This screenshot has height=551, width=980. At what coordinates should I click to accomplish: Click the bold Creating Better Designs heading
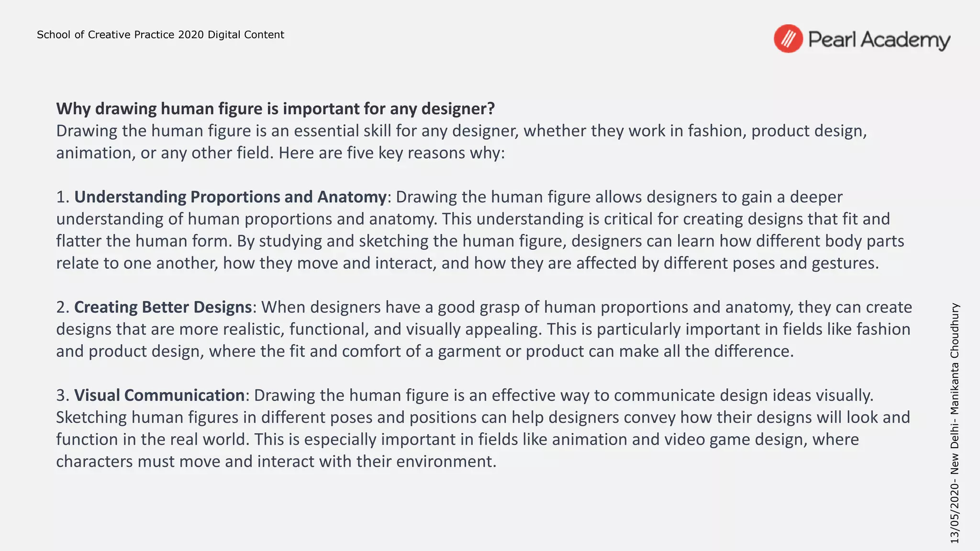pos(163,307)
